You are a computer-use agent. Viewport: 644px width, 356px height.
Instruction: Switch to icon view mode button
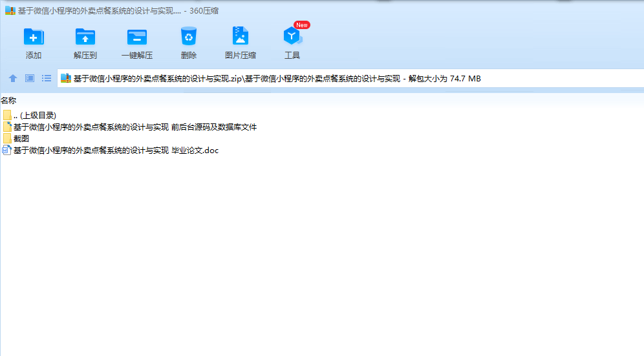[30, 78]
